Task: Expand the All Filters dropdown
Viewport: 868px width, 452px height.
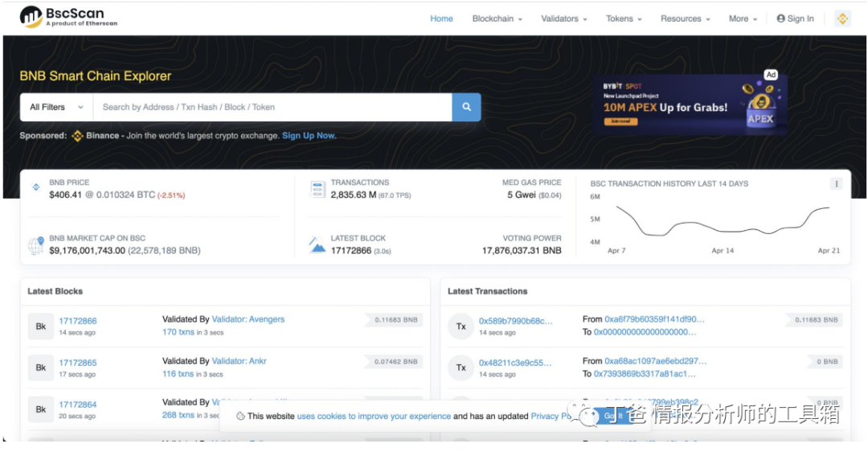Action: pyautogui.click(x=56, y=107)
